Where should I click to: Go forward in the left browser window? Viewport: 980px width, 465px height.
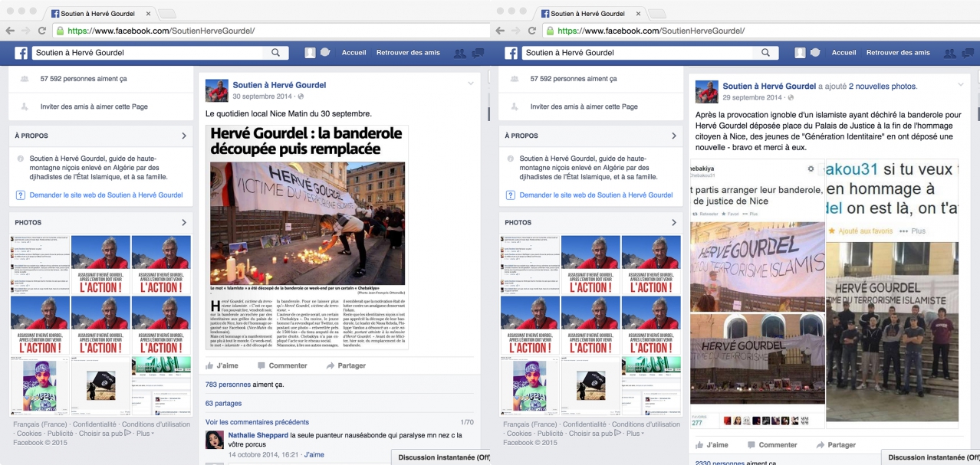[x=26, y=31]
